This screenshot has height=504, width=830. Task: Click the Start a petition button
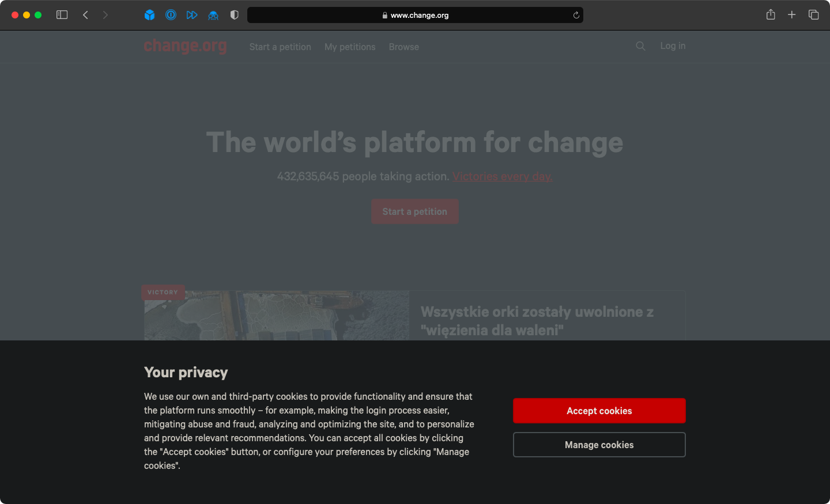(414, 211)
